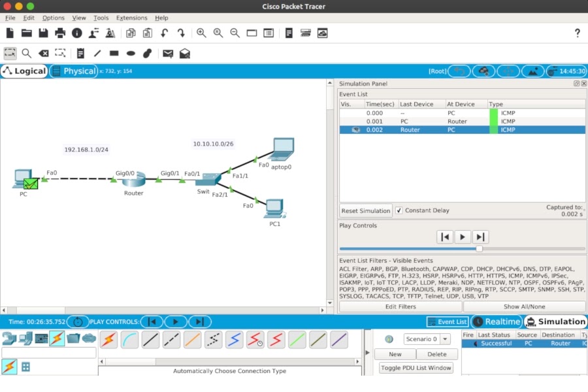The image size is (588, 392).
Task: Open the File menu
Action: [10, 18]
